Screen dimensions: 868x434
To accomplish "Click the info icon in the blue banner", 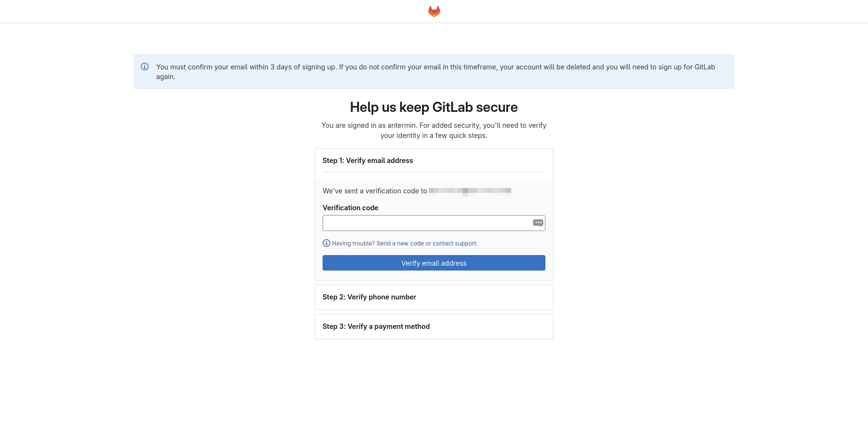I will (145, 67).
